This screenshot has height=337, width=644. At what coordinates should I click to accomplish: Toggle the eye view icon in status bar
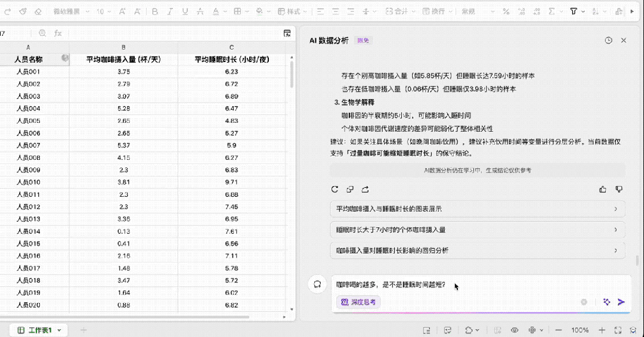(x=514, y=330)
